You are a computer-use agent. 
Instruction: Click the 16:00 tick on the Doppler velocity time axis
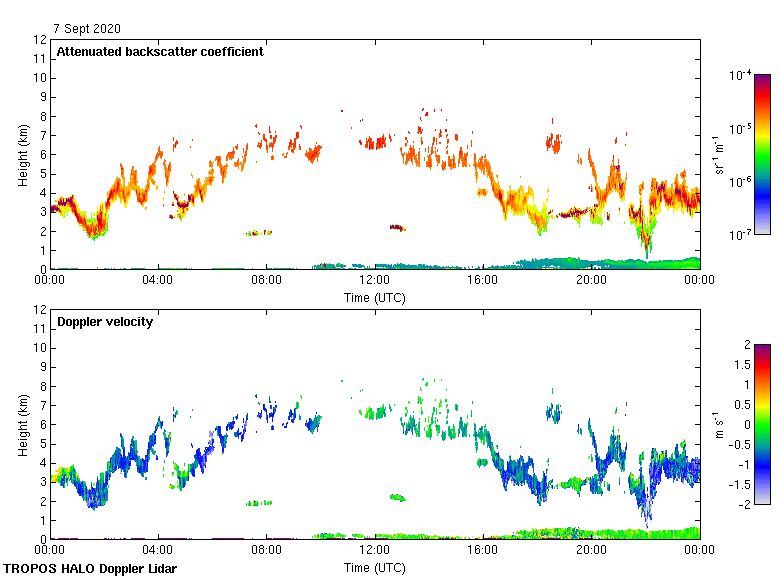tap(483, 551)
